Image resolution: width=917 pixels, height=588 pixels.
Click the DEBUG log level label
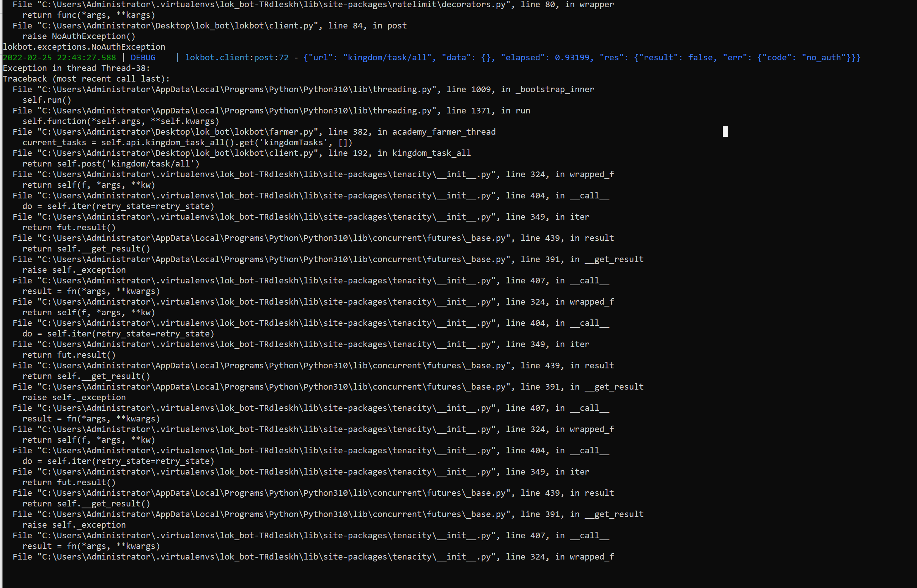[143, 57]
